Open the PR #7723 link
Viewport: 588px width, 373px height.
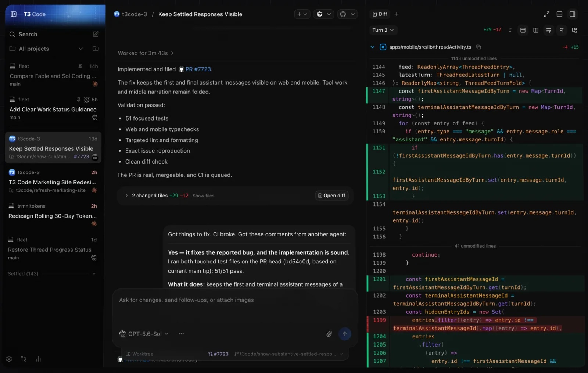pos(198,69)
